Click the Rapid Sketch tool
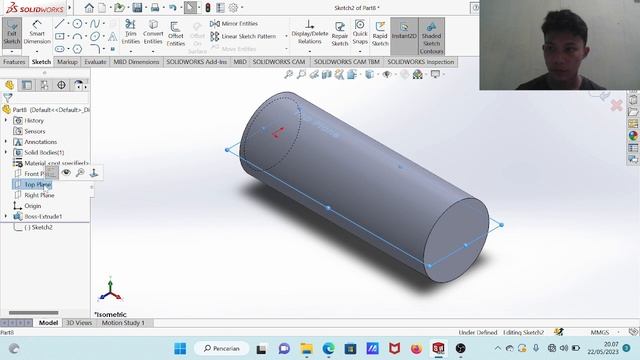This screenshot has height=360, width=640. pos(380,33)
